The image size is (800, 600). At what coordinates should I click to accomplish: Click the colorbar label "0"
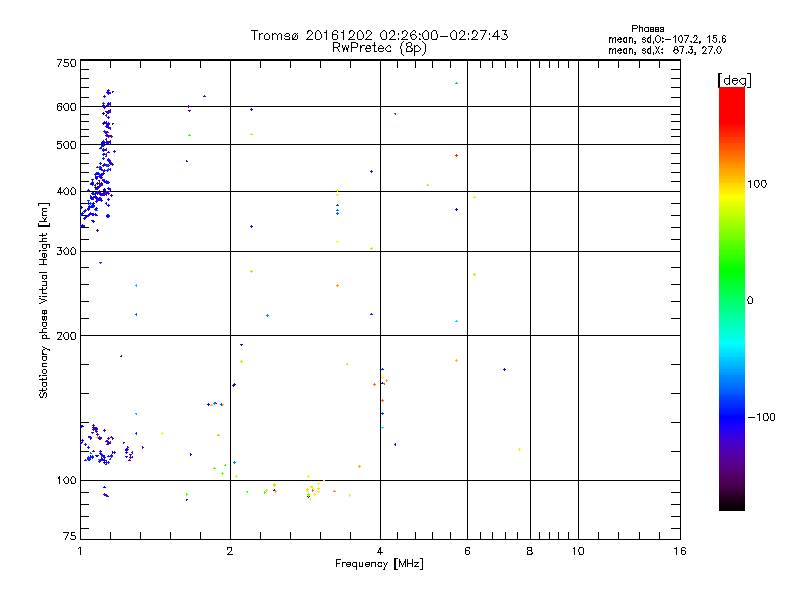pyautogui.click(x=749, y=301)
